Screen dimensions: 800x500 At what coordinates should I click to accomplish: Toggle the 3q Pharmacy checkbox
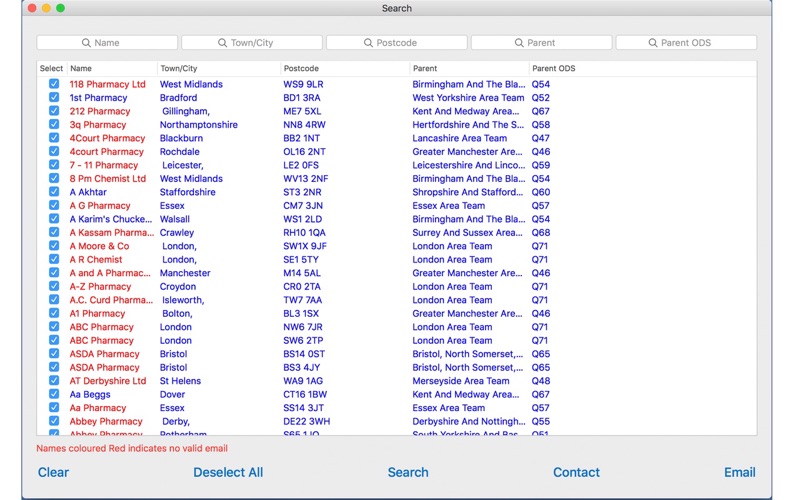coord(54,124)
